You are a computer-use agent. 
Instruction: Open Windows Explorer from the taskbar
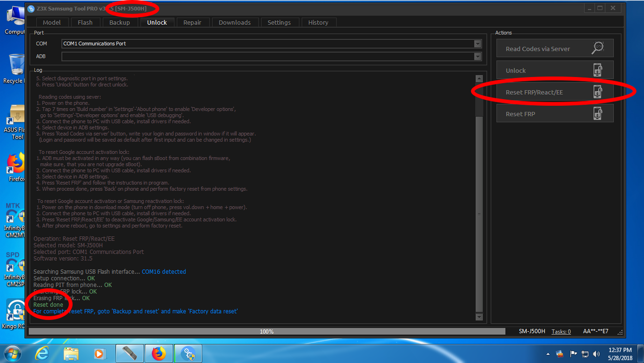(71, 353)
